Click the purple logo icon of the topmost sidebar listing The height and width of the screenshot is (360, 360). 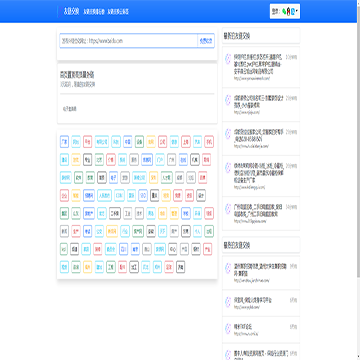[x=228, y=59]
